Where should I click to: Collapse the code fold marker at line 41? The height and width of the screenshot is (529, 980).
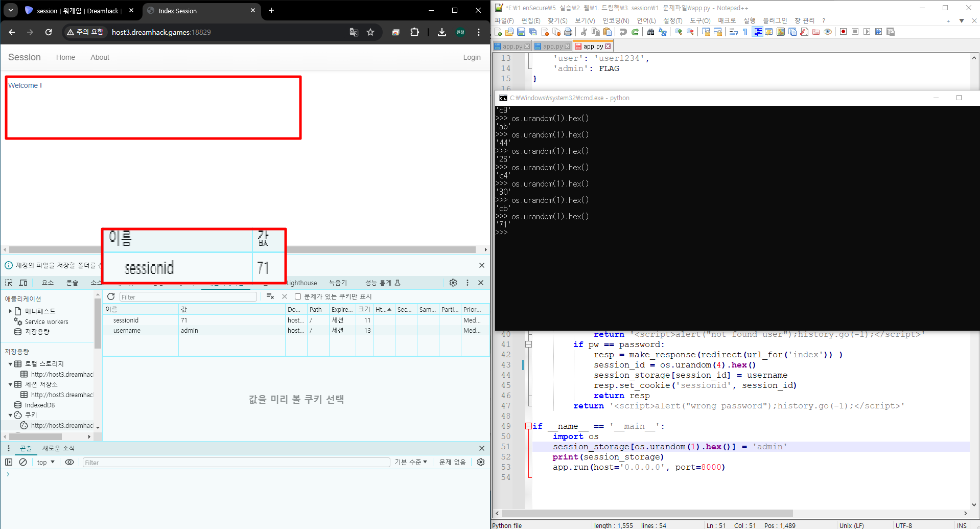[x=528, y=344]
